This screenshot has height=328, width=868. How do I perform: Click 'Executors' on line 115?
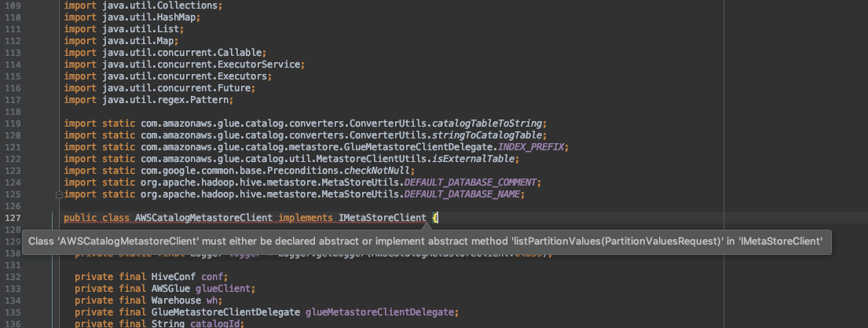pos(242,76)
